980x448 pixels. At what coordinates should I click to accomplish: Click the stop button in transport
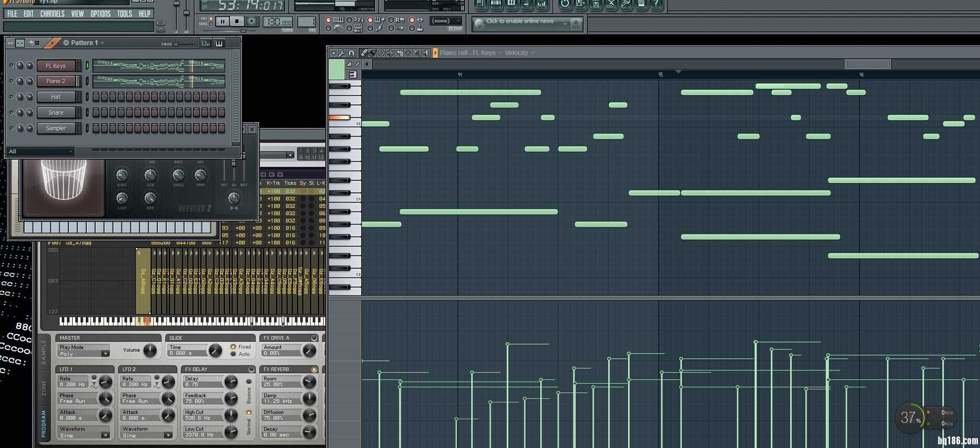(236, 21)
